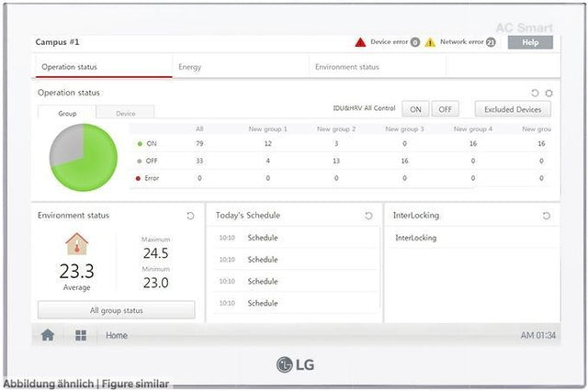Click New group 1 ON count 12
This screenshot has width=588, height=391.
[267, 143]
